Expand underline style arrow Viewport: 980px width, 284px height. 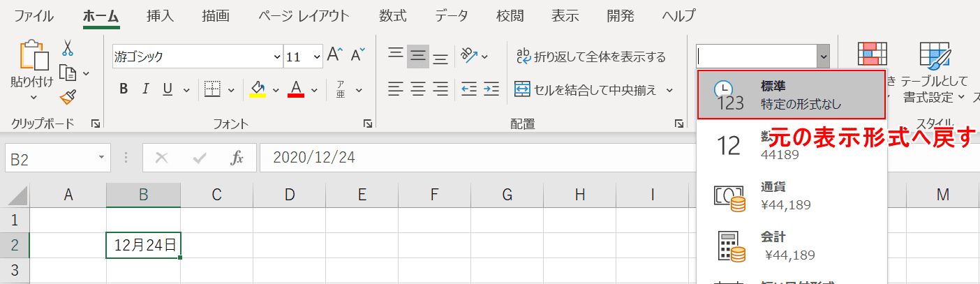tap(186, 89)
